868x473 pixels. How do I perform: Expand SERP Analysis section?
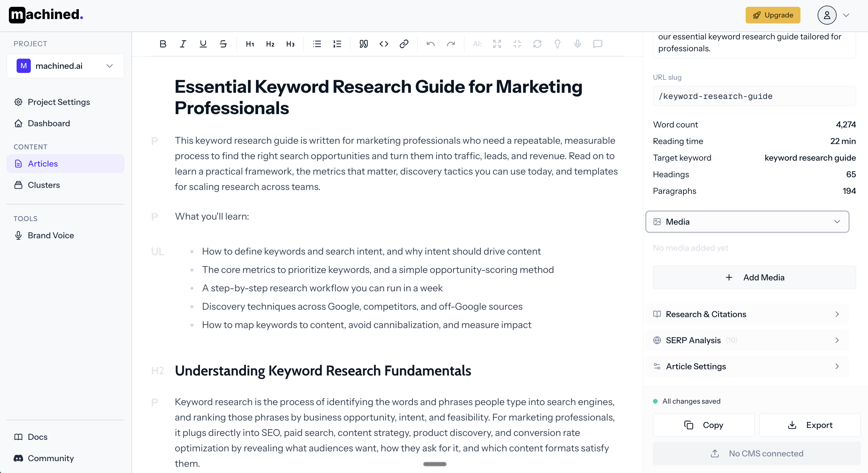(747, 340)
